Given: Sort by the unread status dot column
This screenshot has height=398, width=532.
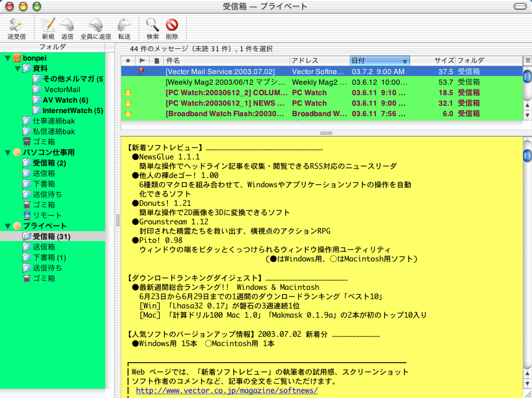Looking at the screenshot, I should pyautogui.click(x=128, y=61).
